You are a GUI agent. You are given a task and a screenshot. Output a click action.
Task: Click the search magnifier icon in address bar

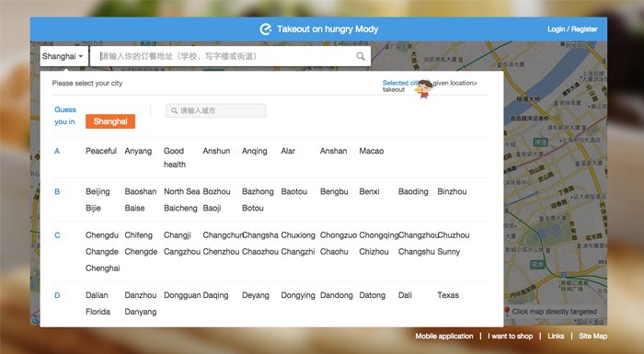tap(361, 56)
